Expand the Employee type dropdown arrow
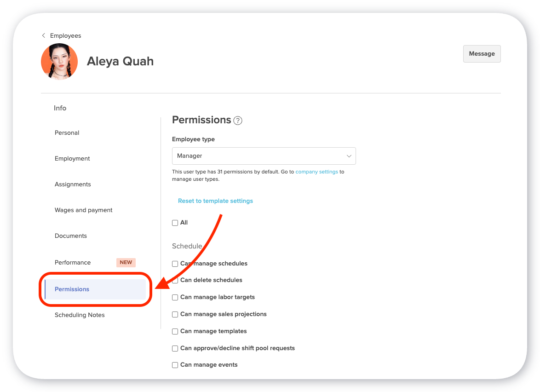This screenshot has width=540, height=392. (349, 156)
